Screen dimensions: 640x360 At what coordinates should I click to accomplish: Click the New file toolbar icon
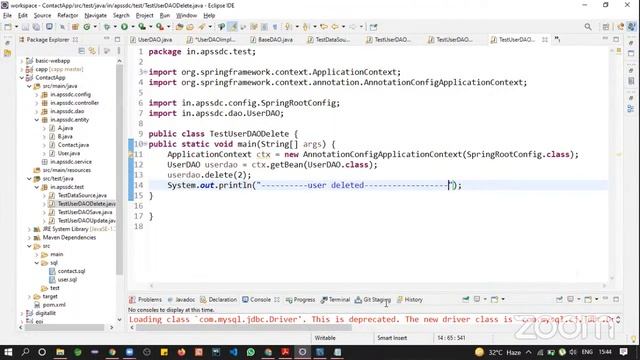click(8, 27)
